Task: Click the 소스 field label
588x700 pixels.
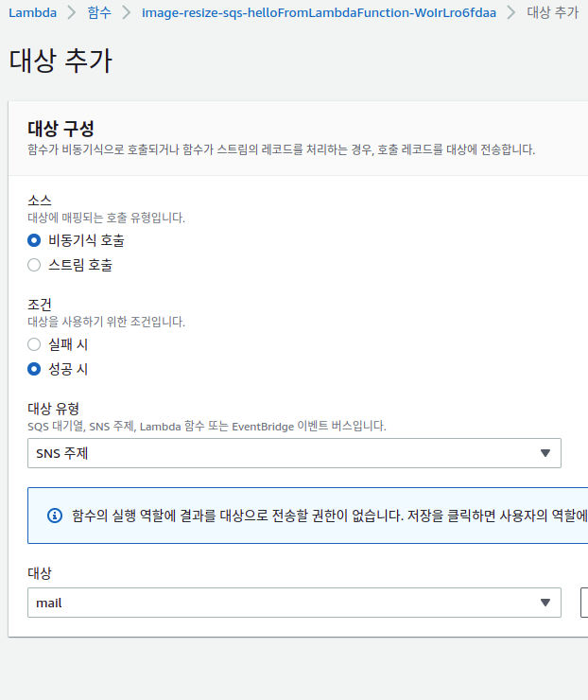Action: (40, 201)
